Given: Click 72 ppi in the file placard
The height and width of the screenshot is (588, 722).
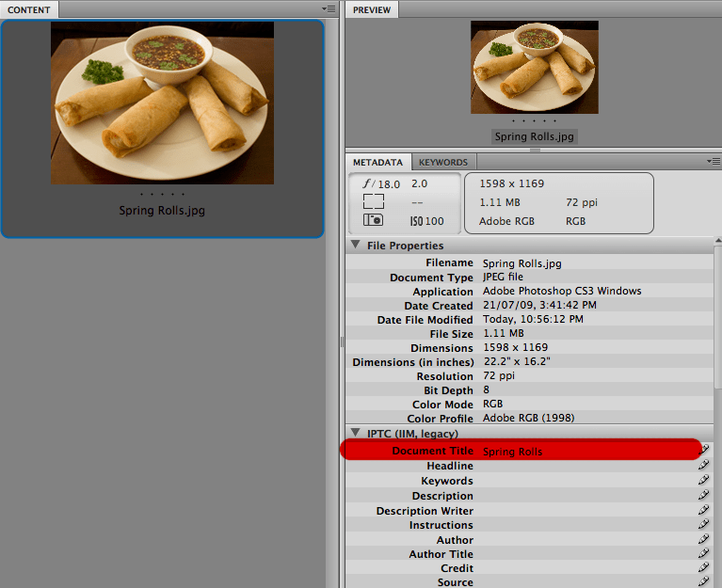Looking at the screenshot, I should [x=582, y=202].
